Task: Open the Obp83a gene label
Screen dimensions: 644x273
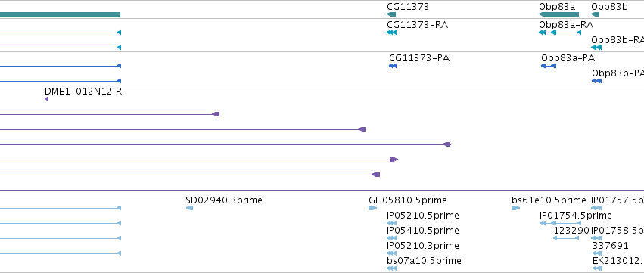Action: point(557,7)
